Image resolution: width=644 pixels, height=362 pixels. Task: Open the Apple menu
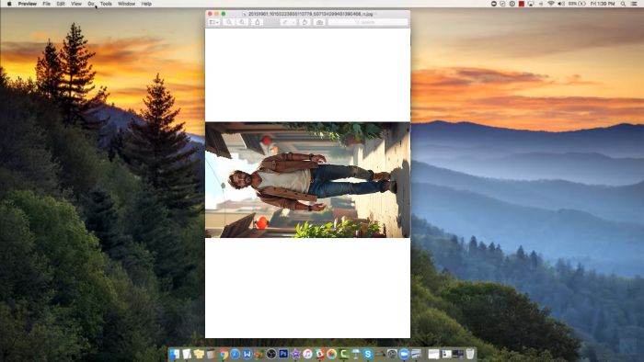coord(9,4)
